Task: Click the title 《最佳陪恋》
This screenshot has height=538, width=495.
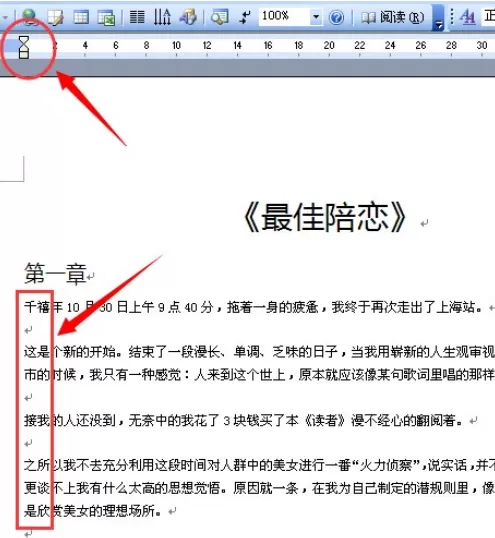Action: click(325, 218)
